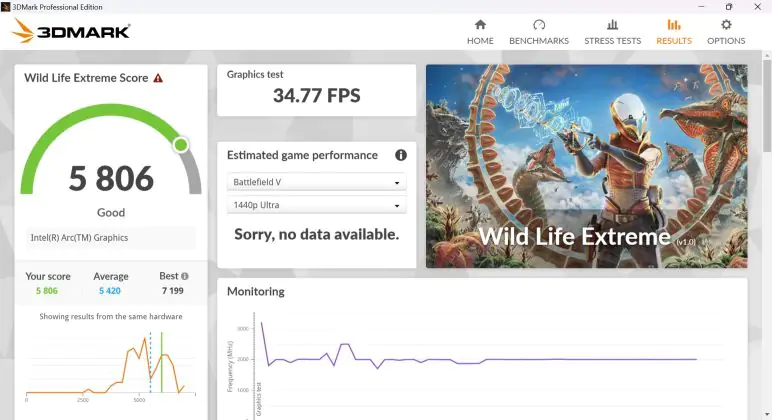772x420 pixels.
Task: Click the red warning triangle beside score title
Action: coord(158,78)
